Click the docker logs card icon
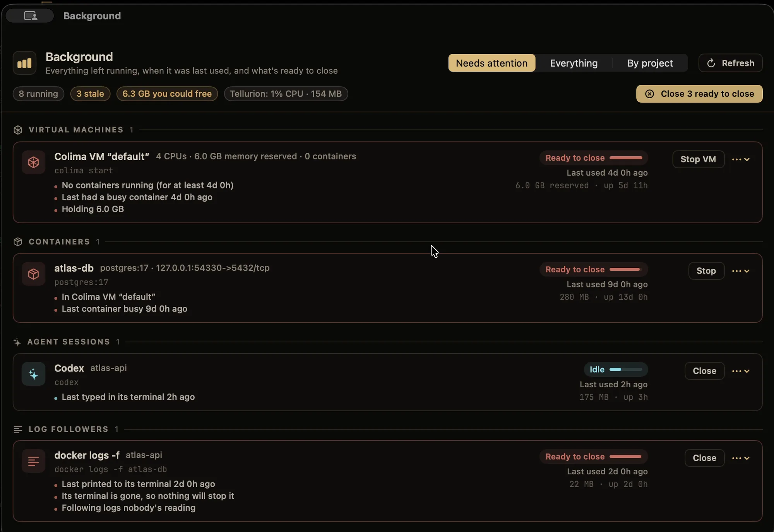 [x=33, y=461]
